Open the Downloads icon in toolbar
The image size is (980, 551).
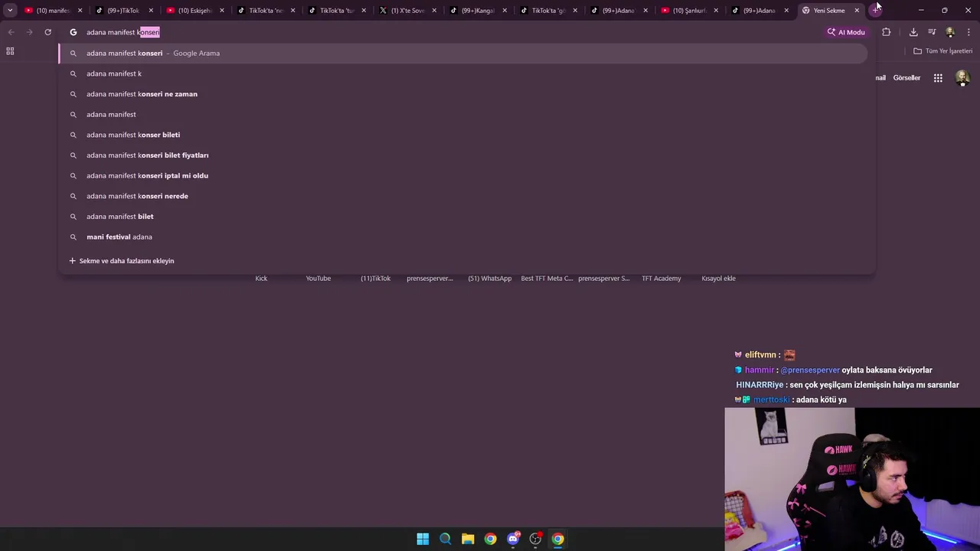[913, 32]
